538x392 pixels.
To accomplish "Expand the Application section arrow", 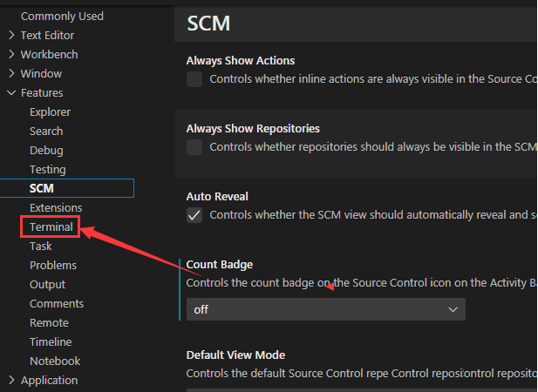I will click(x=11, y=381).
